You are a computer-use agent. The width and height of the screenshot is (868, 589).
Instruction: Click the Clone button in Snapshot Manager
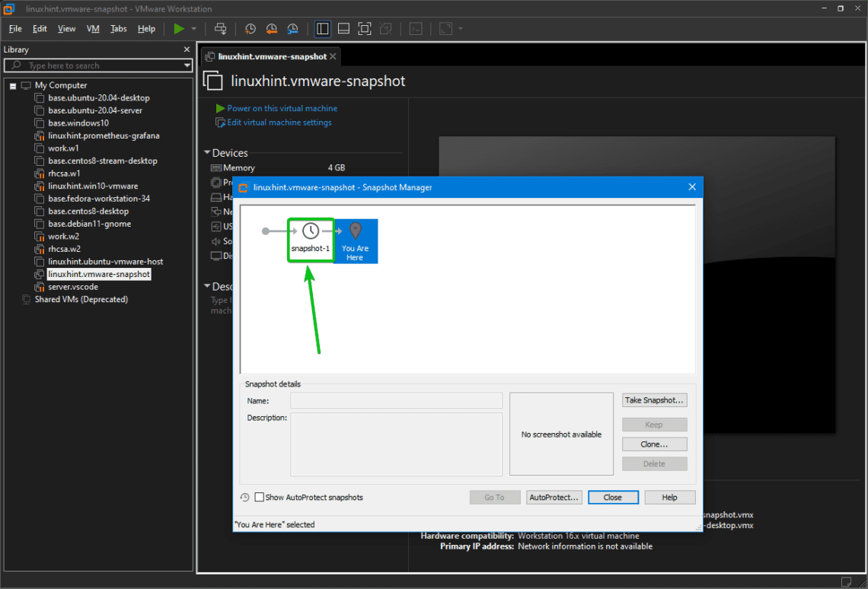(654, 444)
